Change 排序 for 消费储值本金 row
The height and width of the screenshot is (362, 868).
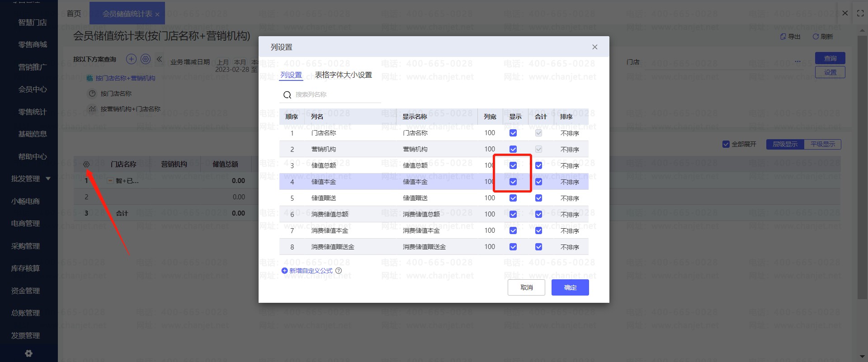(x=570, y=231)
